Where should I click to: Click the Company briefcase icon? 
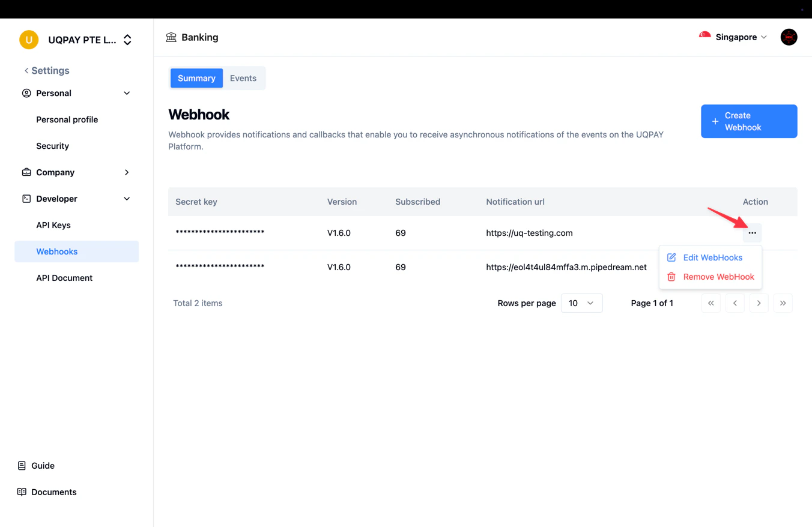pos(26,172)
